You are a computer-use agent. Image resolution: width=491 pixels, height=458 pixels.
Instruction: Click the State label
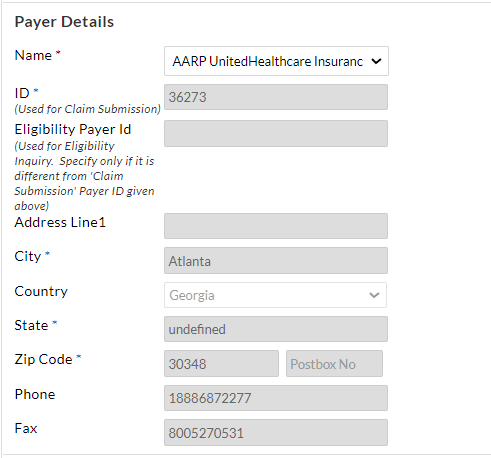point(31,325)
